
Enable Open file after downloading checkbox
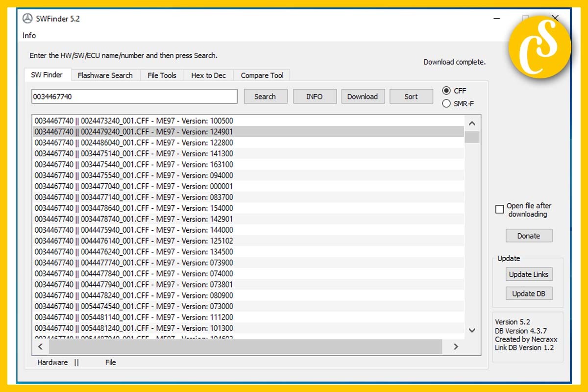tap(499, 209)
